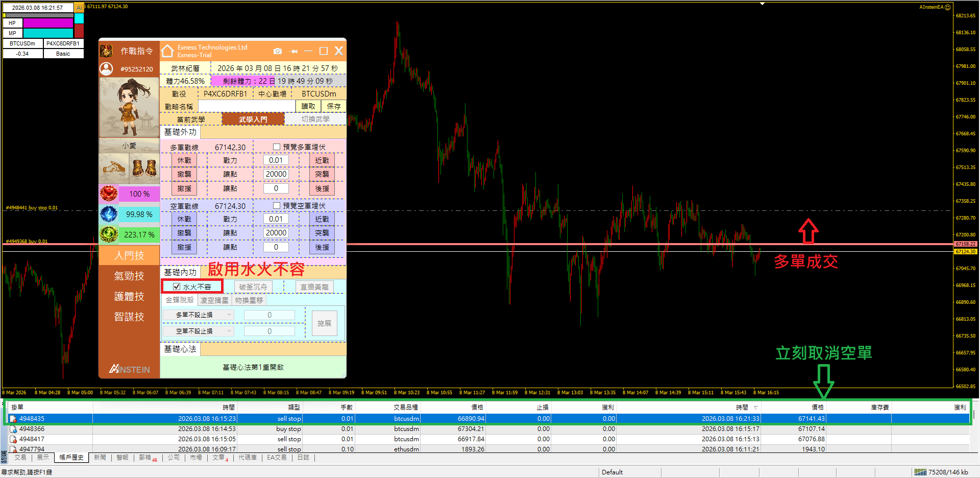The image size is (980, 478).
Task: Click the order icon for row 4948417
Action: tap(13, 439)
